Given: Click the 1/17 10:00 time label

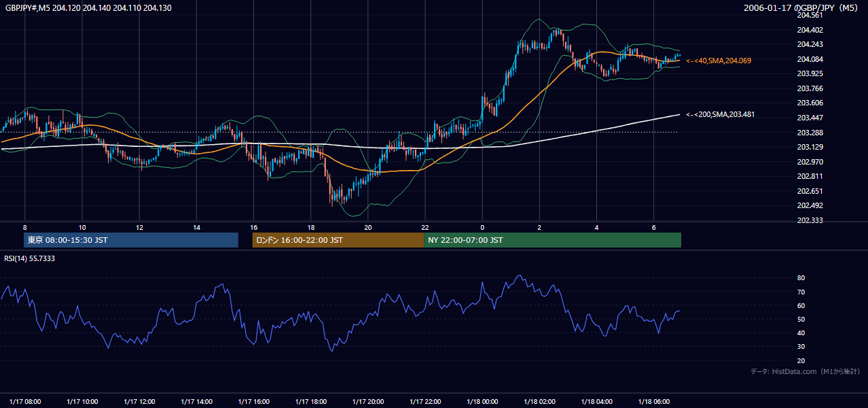Looking at the screenshot, I should (x=83, y=401).
